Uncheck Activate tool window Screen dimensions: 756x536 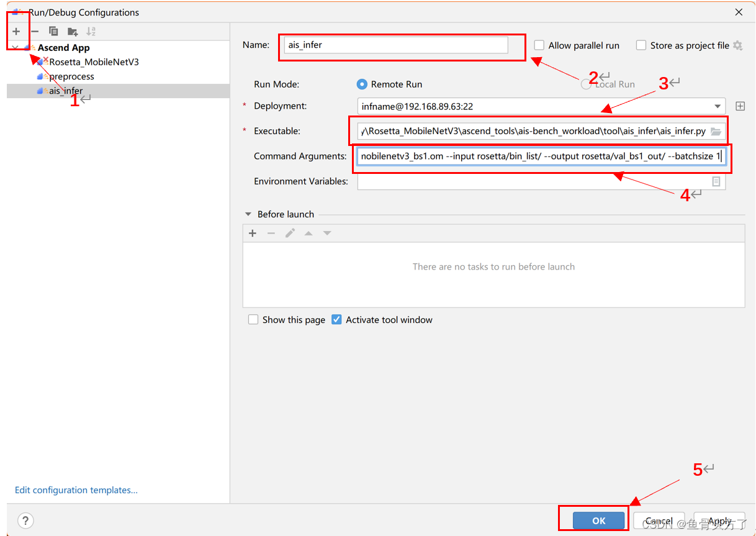pyautogui.click(x=336, y=319)
